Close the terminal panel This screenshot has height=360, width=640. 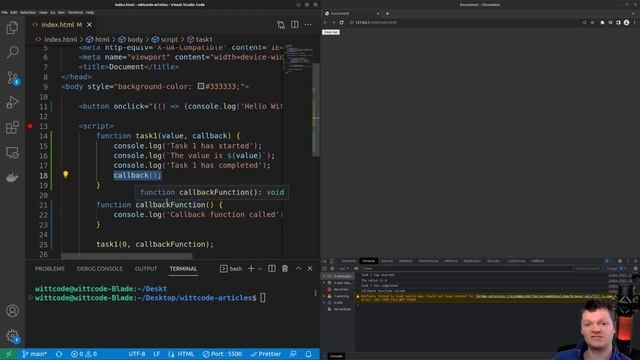310,269
